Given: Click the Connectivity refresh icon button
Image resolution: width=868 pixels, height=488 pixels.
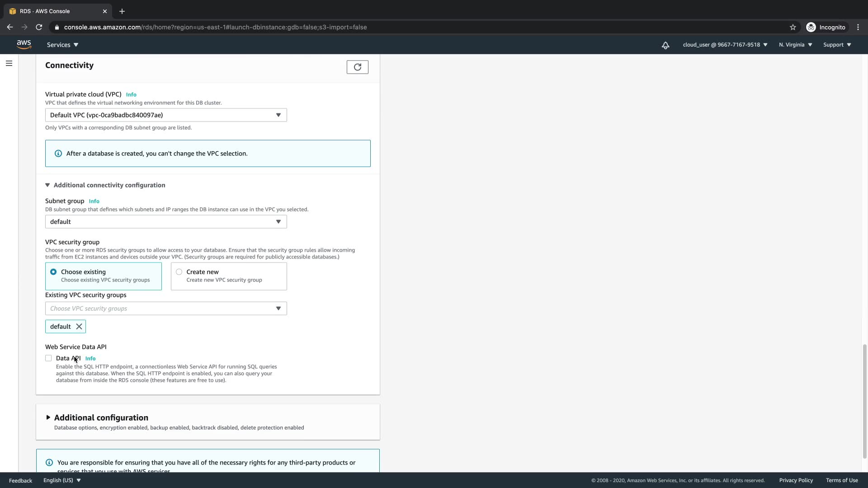Looking at the screenshot, I should point(357,67).
